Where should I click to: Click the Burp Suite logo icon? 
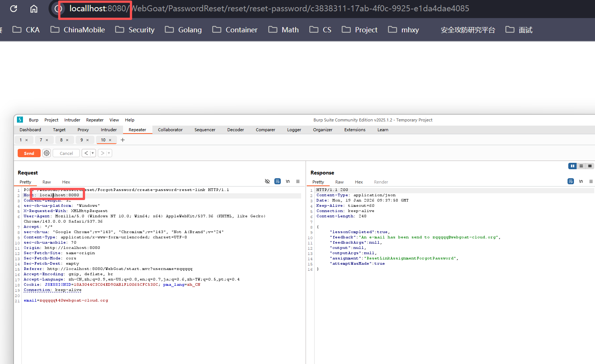tap(20, 120)
